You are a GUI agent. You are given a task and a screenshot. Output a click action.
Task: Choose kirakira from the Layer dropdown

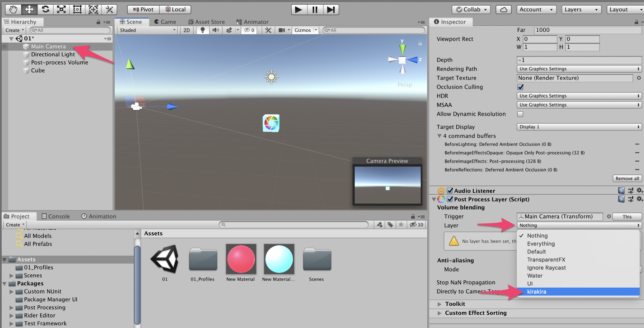[536, 292]
